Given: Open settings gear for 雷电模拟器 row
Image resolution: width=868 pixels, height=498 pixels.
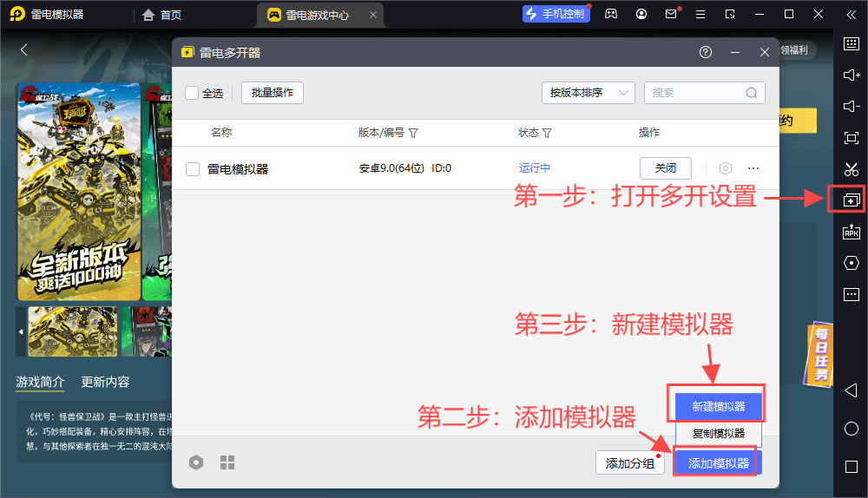Looking at the screenshot, I should (x=725, y=168).
